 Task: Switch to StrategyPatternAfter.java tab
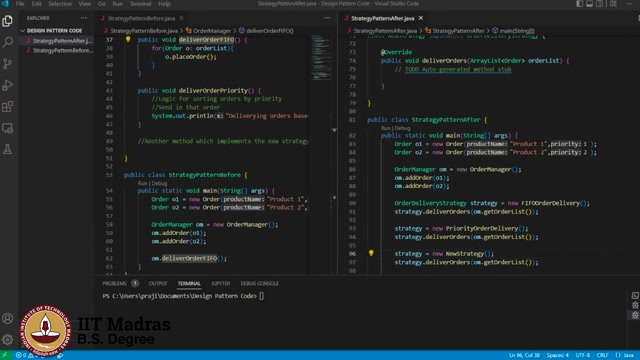click(382, 18)
